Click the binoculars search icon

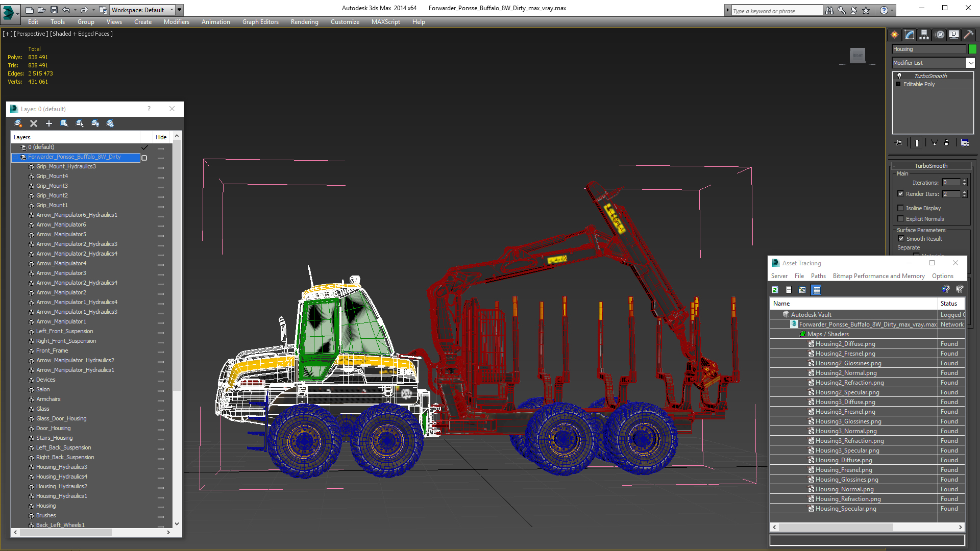829,10
